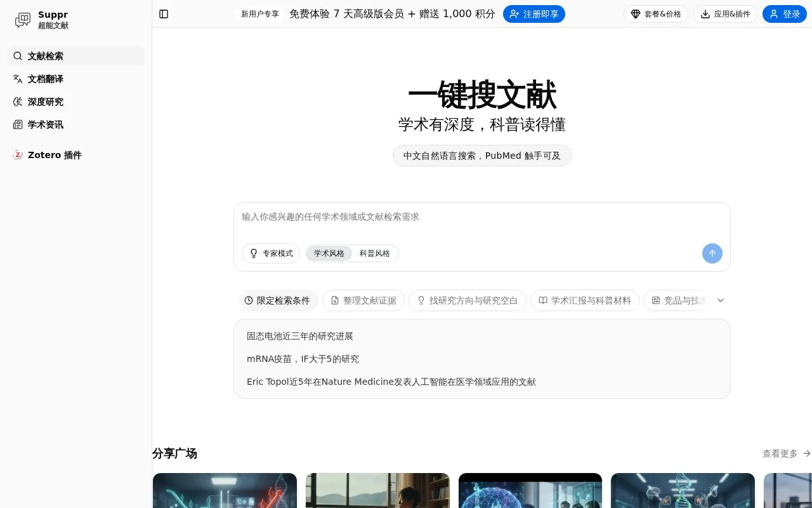Select the 科普风格 style option
Screen dimensions: 812x508
(x=375, y=253)
